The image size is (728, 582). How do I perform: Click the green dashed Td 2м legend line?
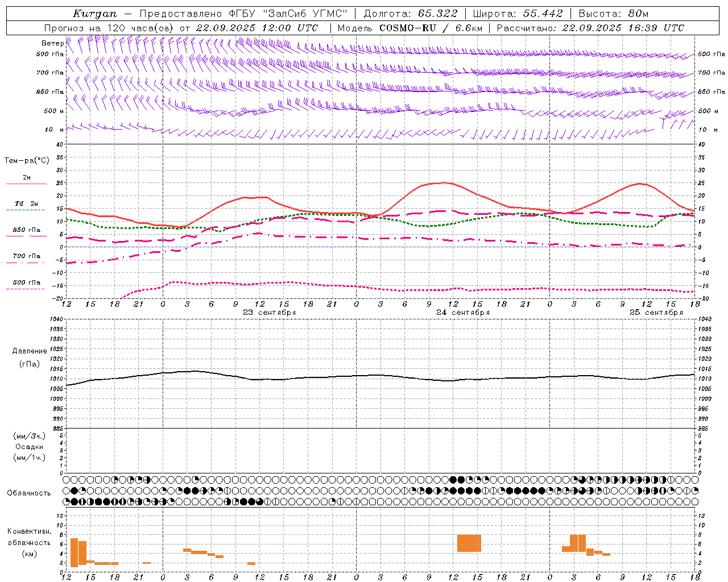[26, 210]
